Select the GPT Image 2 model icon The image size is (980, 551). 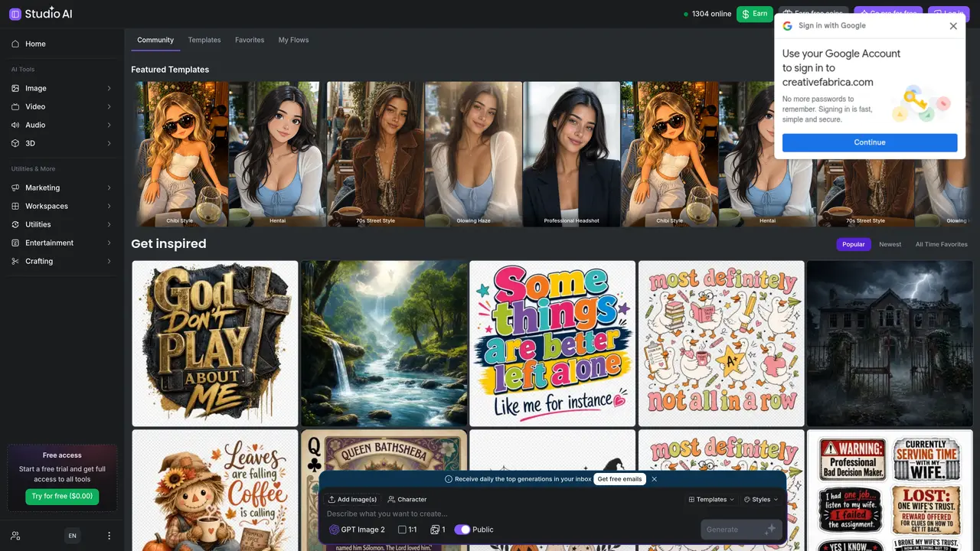334,530
